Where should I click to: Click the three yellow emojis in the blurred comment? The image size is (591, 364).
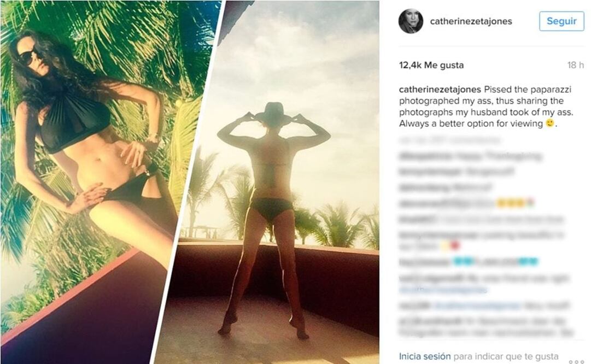point(510,203)
